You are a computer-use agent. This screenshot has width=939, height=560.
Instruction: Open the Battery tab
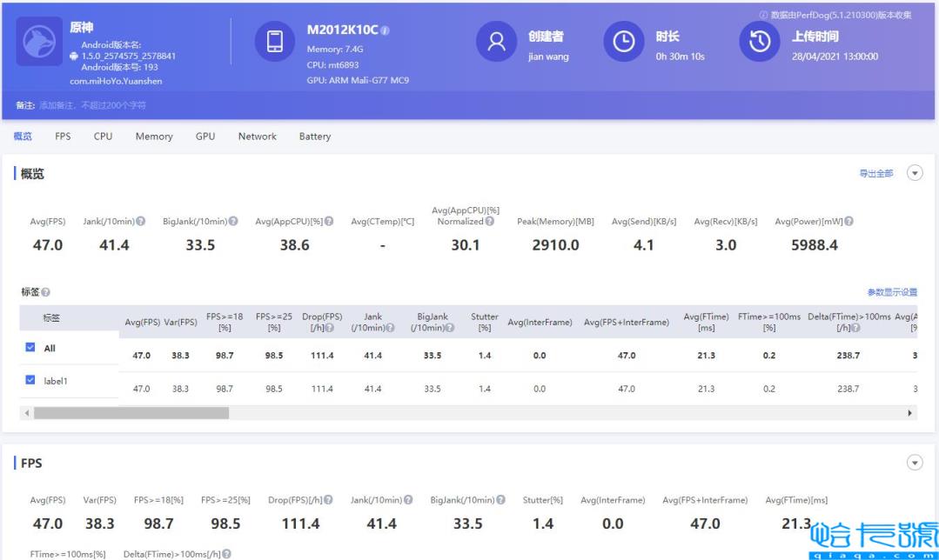(314, 137)
